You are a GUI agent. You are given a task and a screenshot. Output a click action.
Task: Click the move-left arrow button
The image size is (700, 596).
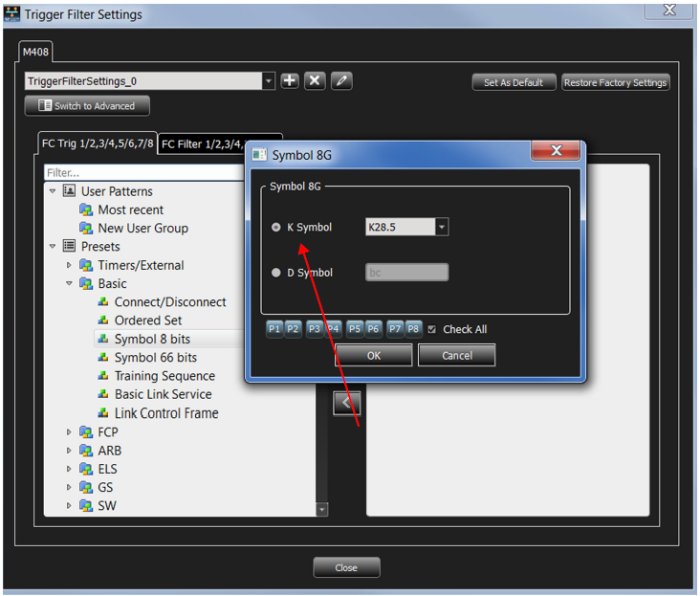pyautogui.click(x=346, y=404)
